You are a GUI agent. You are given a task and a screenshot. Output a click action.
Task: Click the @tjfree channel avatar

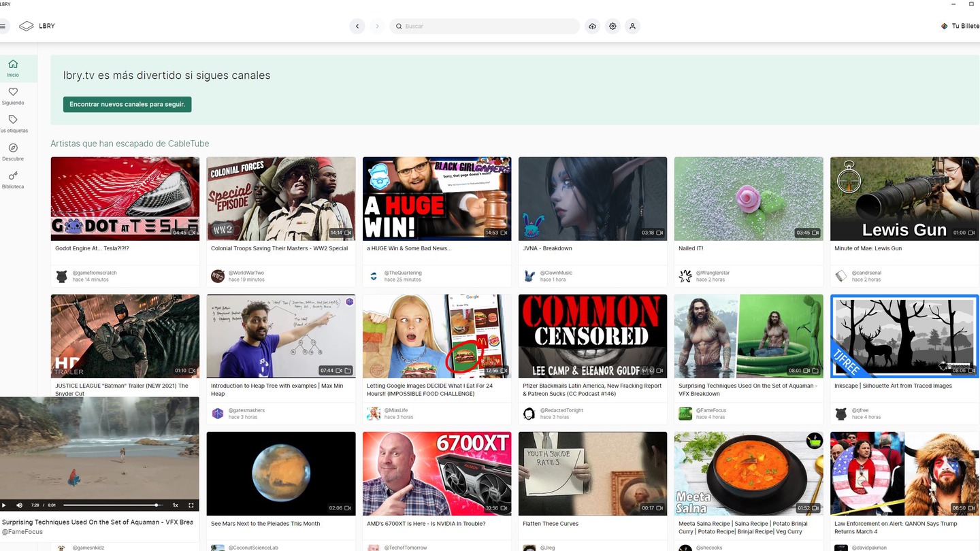(x=841, y=414)
